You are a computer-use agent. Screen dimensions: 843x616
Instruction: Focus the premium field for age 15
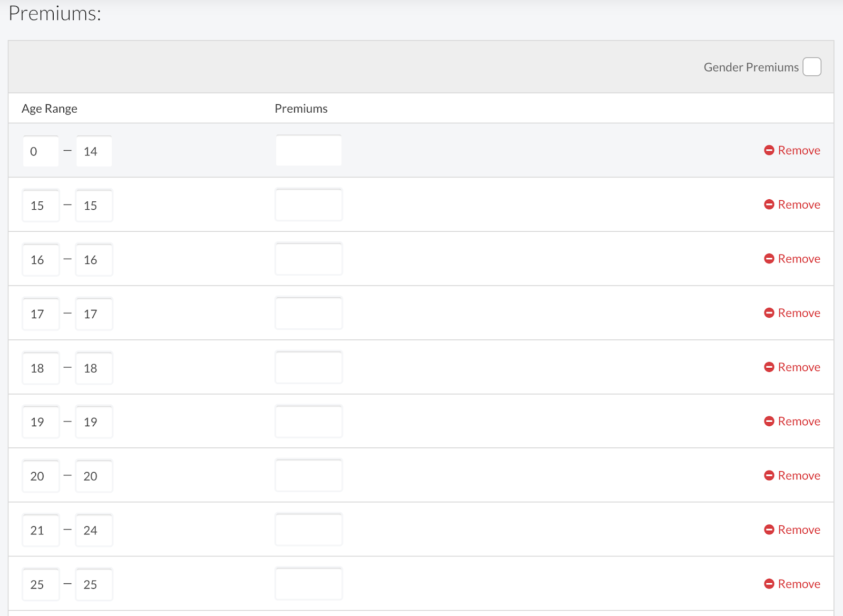point(308,205)
